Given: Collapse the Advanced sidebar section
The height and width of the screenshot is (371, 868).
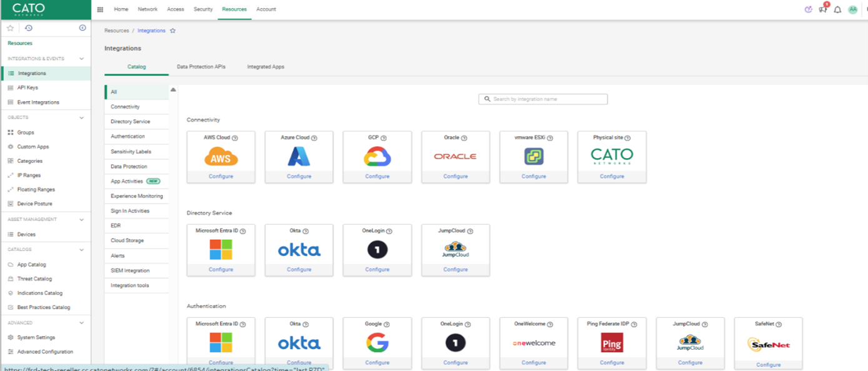Looking at the screenshot, I should [81, 323].
